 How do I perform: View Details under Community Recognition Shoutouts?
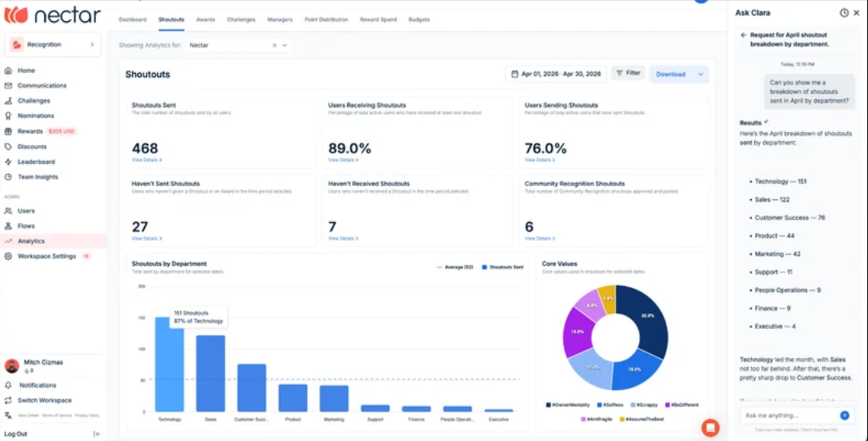click(540, 239)
